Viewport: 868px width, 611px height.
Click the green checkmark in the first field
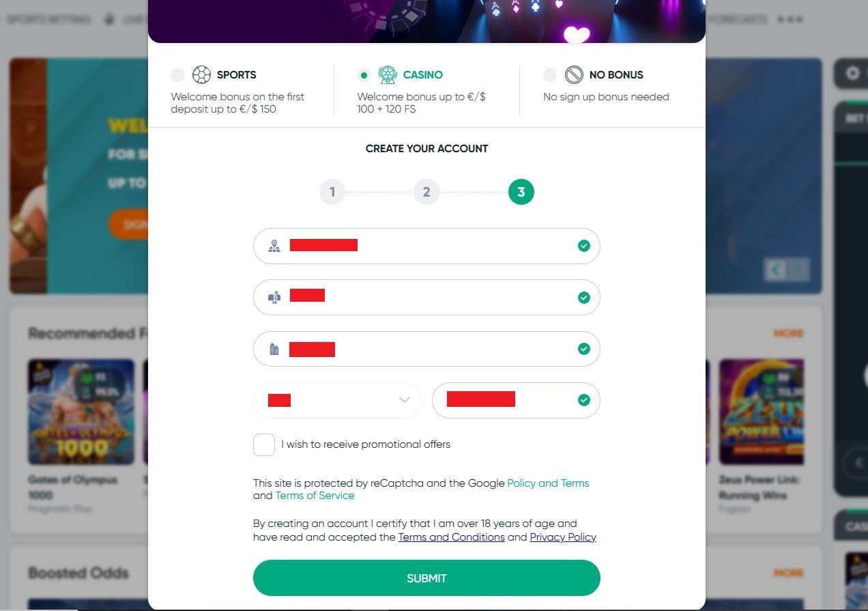pos(583,246)
